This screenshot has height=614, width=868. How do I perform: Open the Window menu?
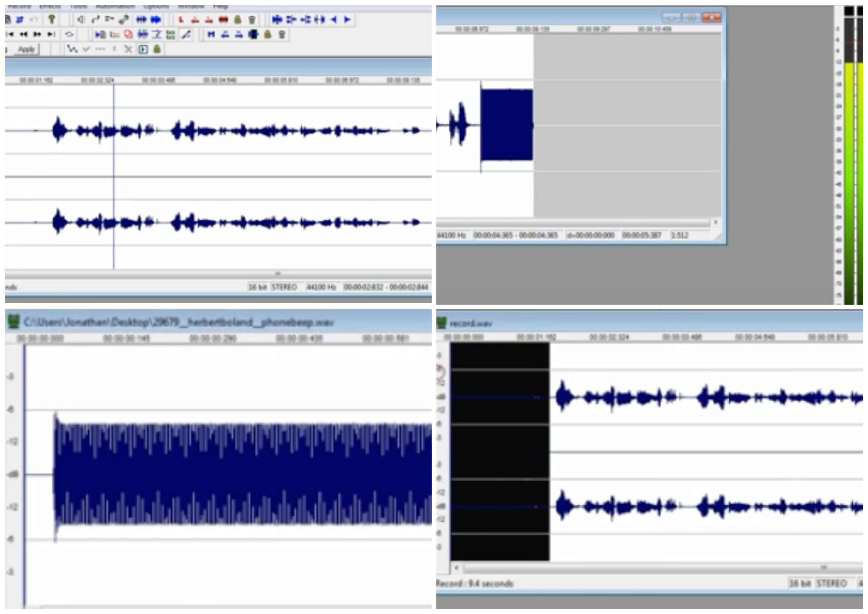point(191,6)
